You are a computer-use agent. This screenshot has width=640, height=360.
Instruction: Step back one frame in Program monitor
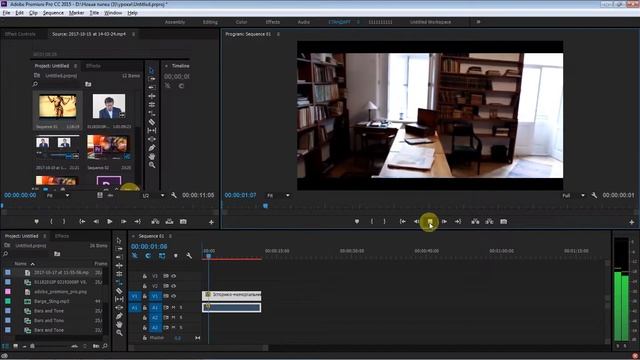point(416,221)
